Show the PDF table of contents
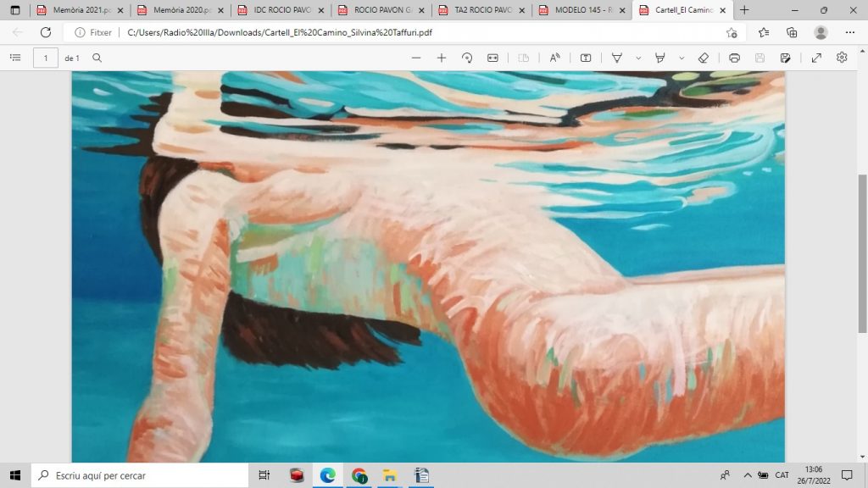 [15, 58]
